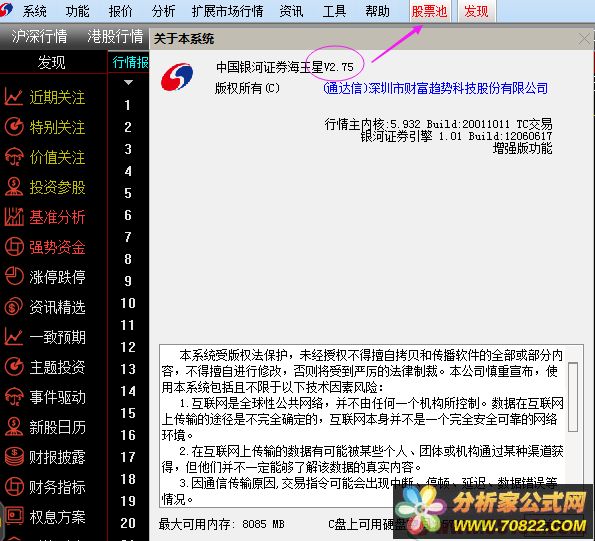Open 基准分析 in the sidebar
The height and width of the screenshot is (541, 595).
pos(57,217)
